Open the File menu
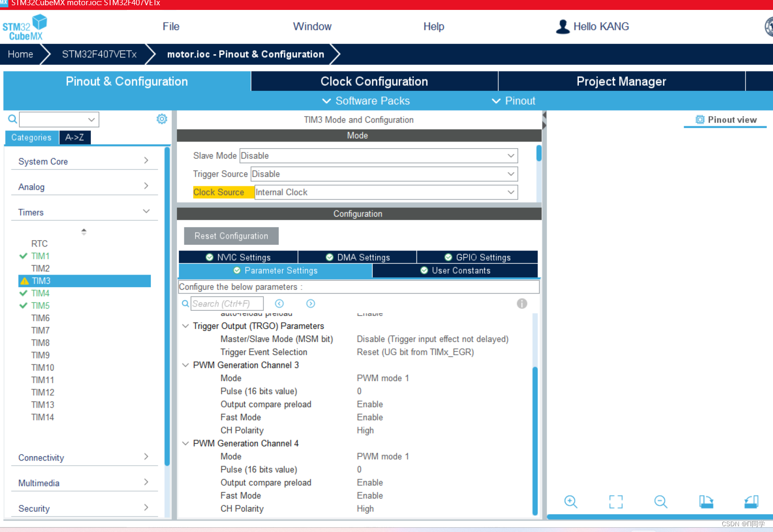773x532 pixels. tap(171, 27)
